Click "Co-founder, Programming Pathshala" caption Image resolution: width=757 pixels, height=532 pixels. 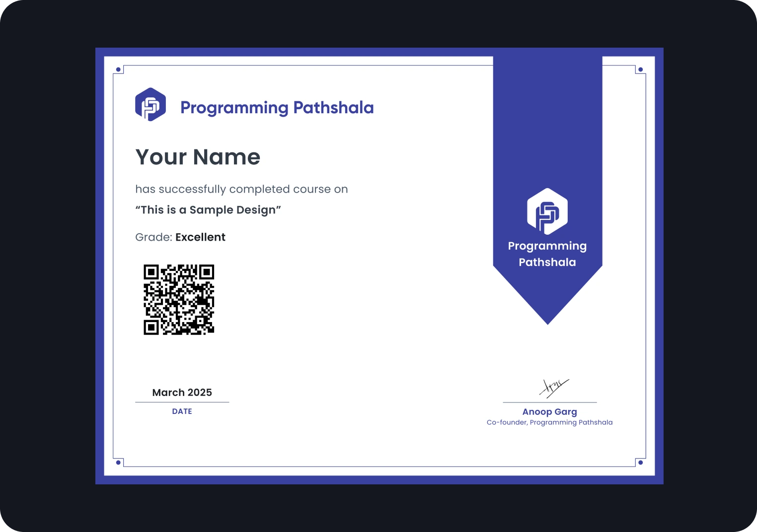coord(550,422)
